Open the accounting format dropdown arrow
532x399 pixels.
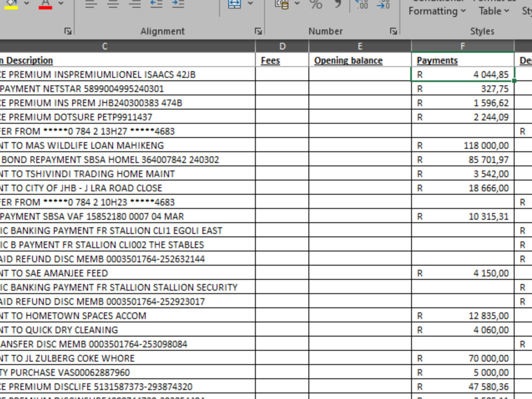(297, 3)
